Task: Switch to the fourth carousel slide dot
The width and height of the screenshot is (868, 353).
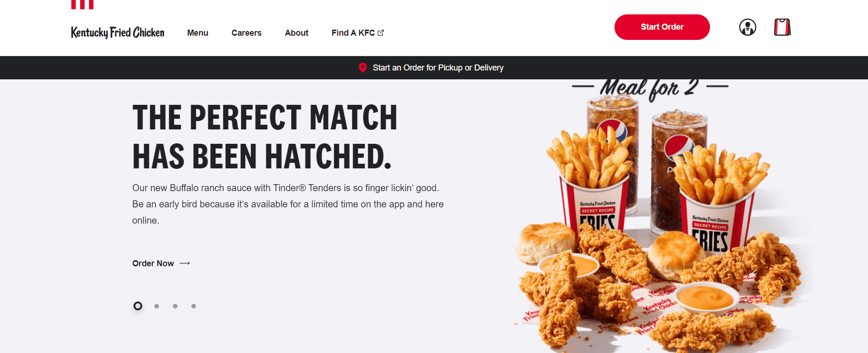Action: 194,306
